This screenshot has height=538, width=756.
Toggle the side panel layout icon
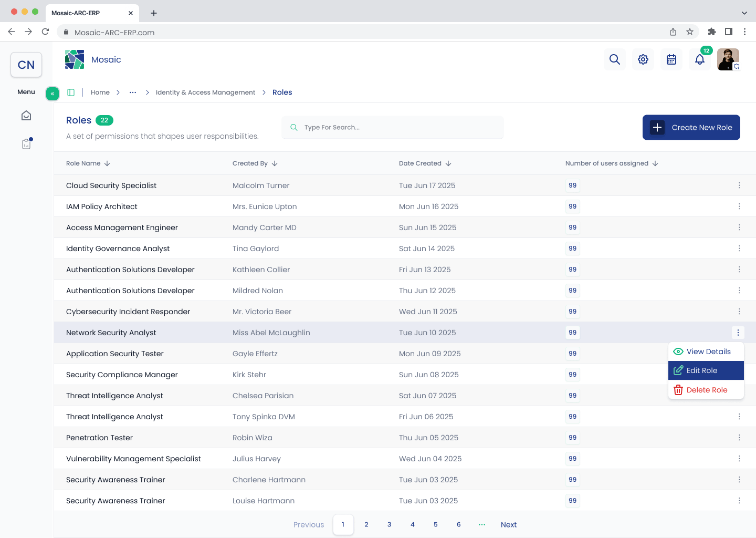pos(71,92)
